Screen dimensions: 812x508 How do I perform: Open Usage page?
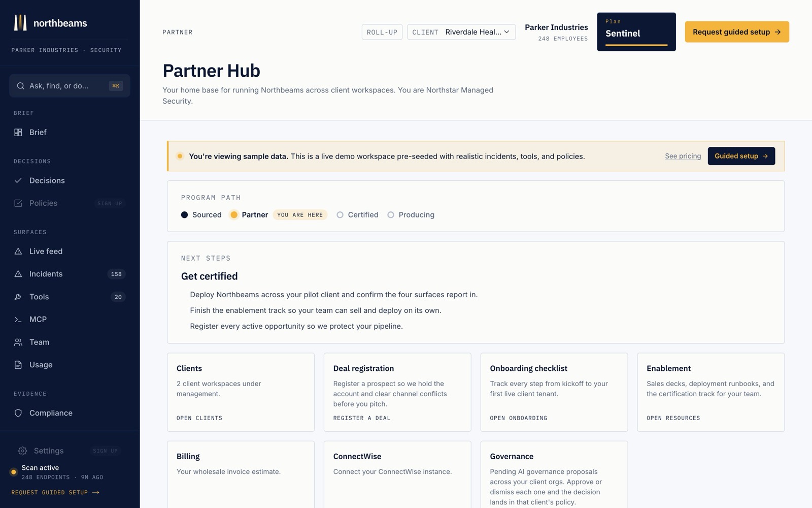tap(70, 365)
